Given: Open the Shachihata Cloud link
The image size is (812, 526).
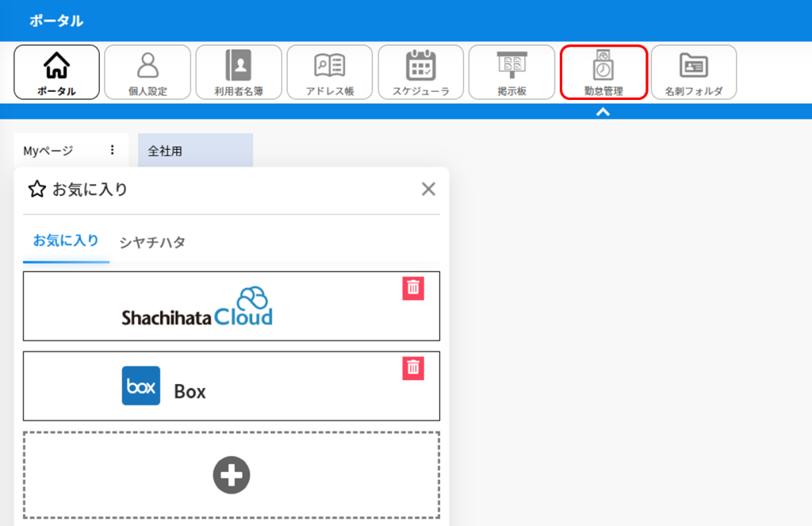Looking at the screenshot, I should click(232, 306).
